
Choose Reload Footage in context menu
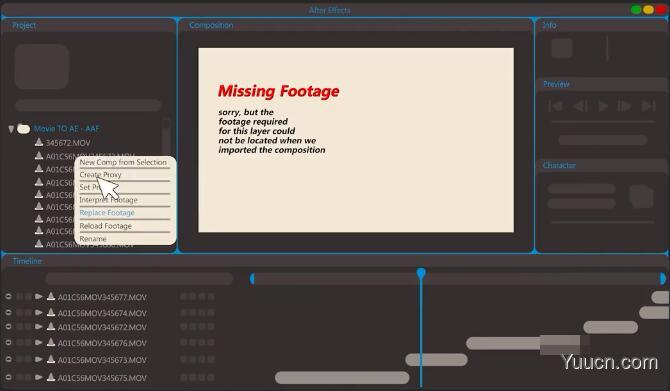point(106,226)
